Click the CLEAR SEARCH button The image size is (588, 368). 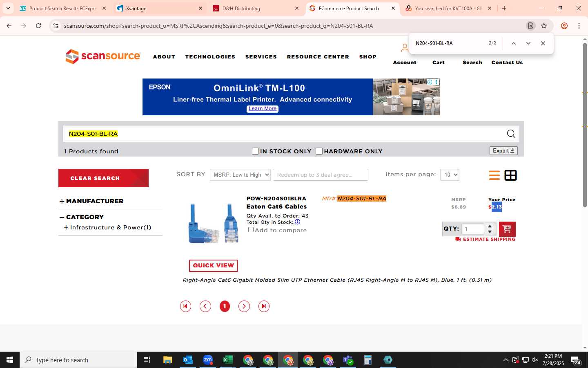click(103, 178)
